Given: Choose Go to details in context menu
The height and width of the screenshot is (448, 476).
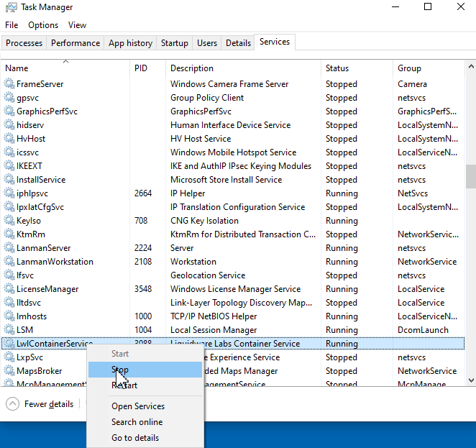Looking at the screenshot, I should coord(145,438).
